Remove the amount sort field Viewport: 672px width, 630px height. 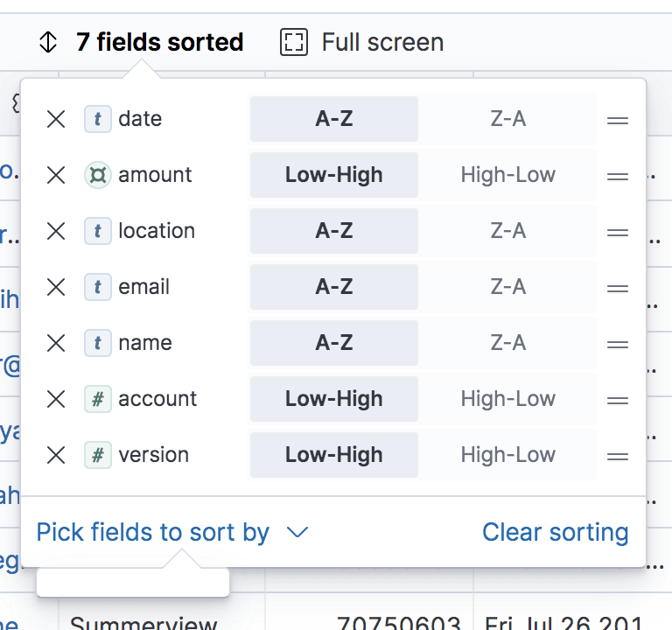(56, 175)
